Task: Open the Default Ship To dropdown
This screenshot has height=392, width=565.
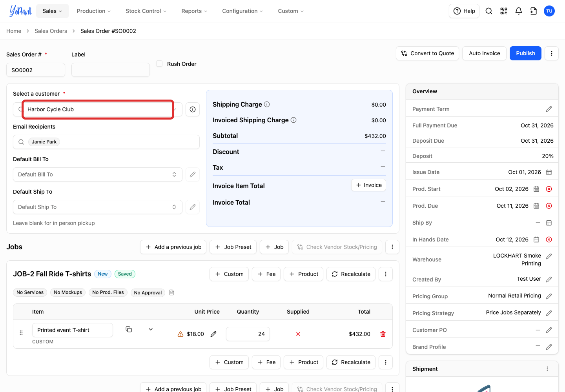Action: (98, 207)
